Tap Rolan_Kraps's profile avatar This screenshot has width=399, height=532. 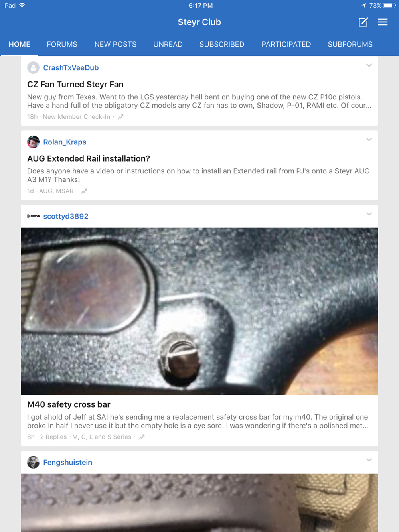(33, 142)
